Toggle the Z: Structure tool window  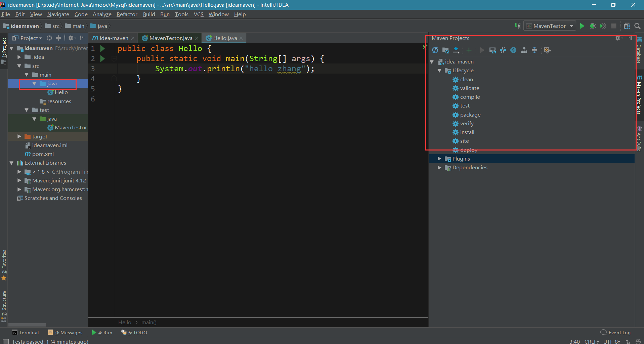[x=4, y=306]
